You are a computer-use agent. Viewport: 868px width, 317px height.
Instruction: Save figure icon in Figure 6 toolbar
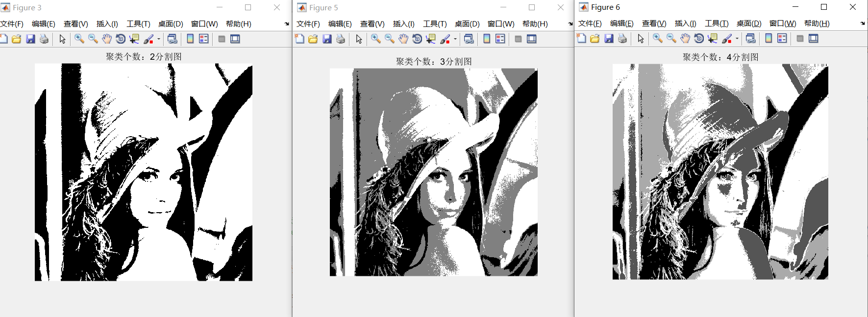tap(609, 38)
